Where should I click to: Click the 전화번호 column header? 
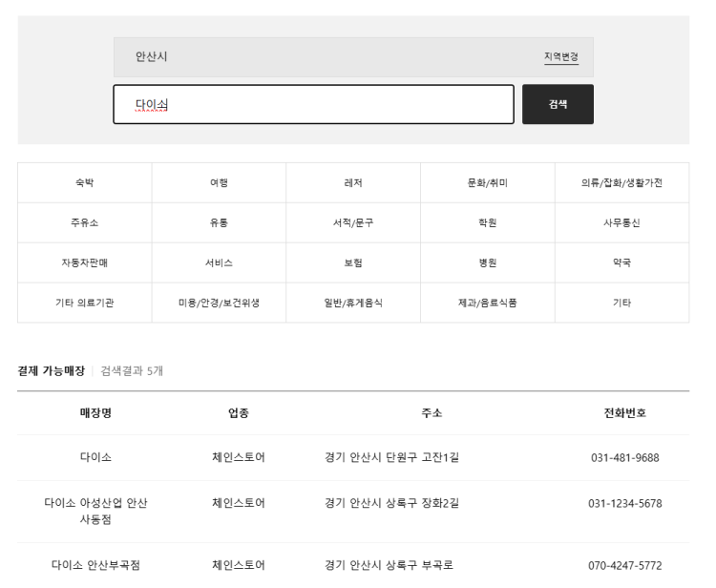click(624, 412)
